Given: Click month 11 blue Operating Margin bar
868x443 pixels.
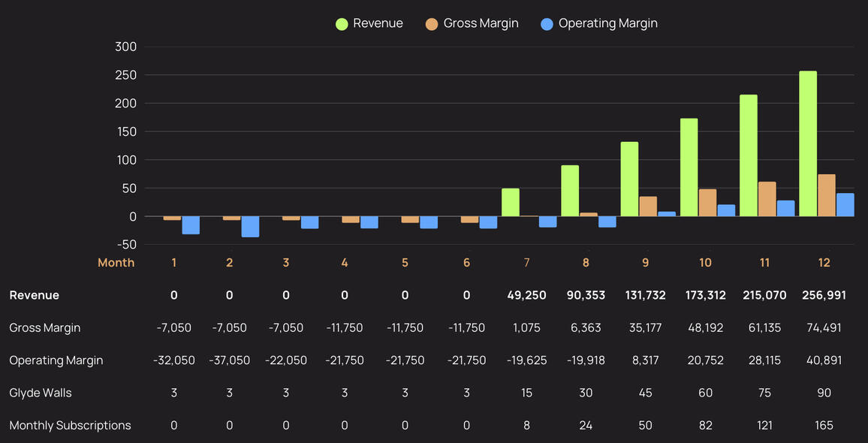Looking at the screenshot, I should coord(785,208).
